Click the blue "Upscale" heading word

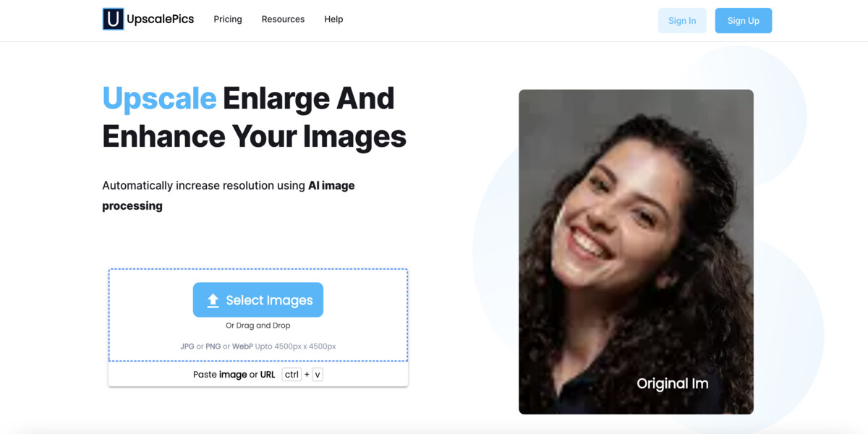point(159,98)
